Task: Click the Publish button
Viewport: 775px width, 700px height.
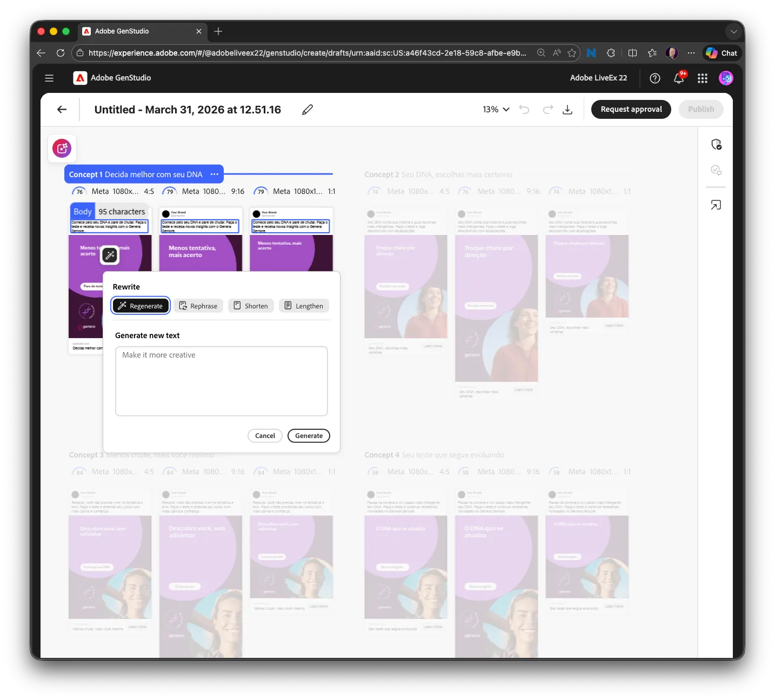Action: pyautogui.click(x=701, y=109)
